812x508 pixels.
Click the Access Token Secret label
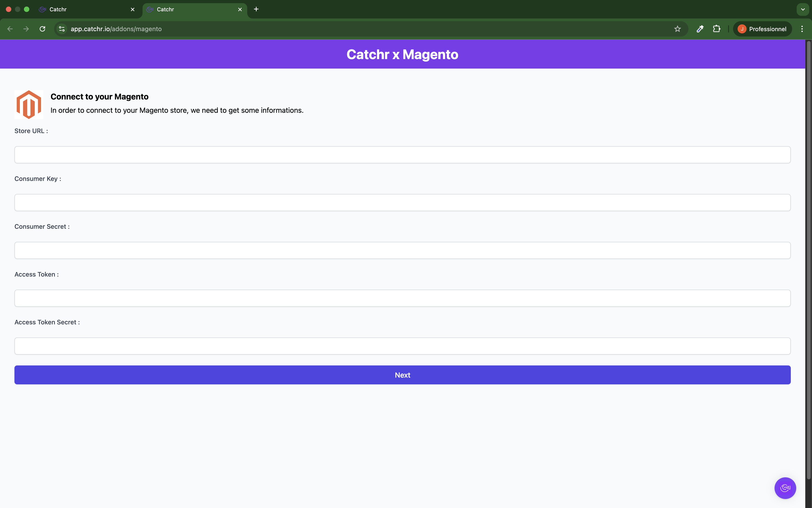[47, 322]
